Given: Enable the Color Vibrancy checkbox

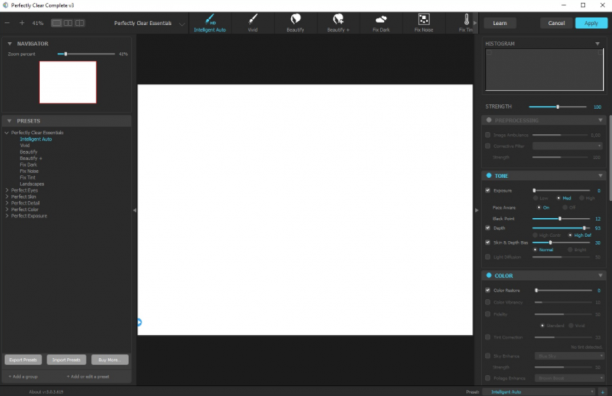Looking at the screenshot, I should click(x=487, y=302).
